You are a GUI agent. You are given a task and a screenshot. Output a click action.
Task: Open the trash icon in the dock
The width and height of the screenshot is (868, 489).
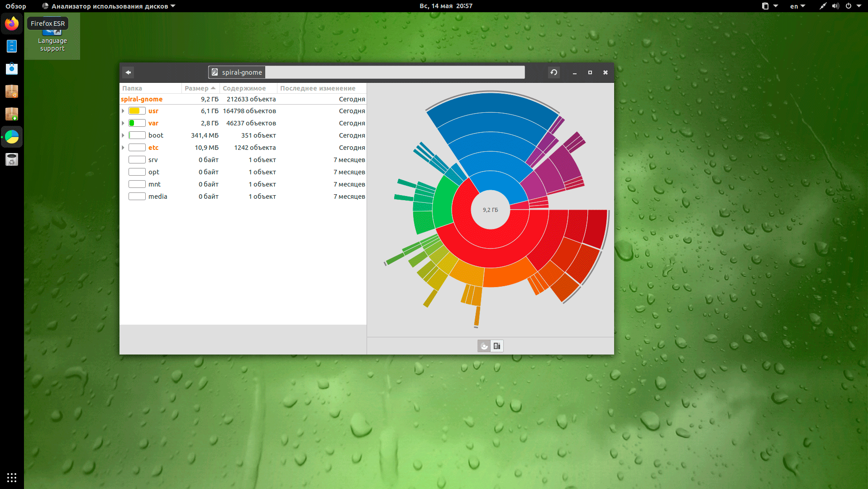12,159
